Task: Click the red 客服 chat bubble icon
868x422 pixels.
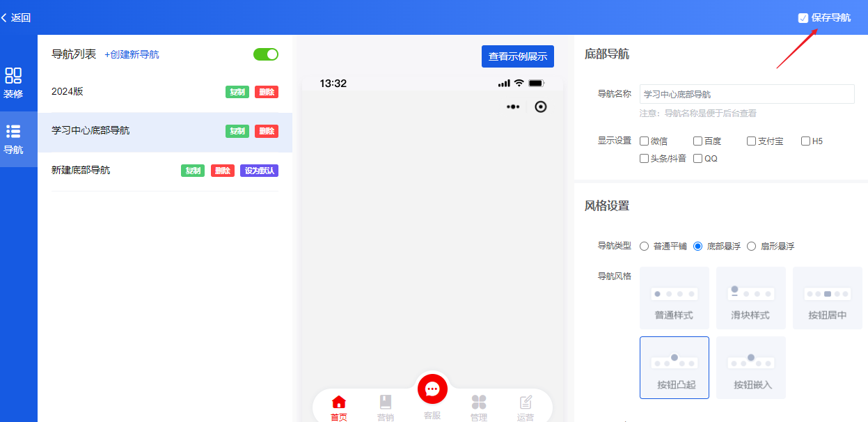Action: pos(432,389)
